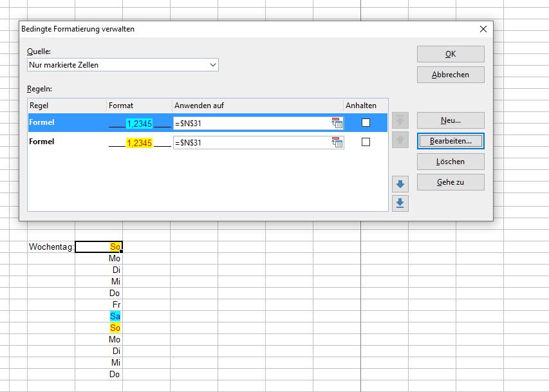The height and width of the screenshot is (392, 549).
Task: Close the Bedingte Formatierung verwalten dialog
Action: coord(483,29)
